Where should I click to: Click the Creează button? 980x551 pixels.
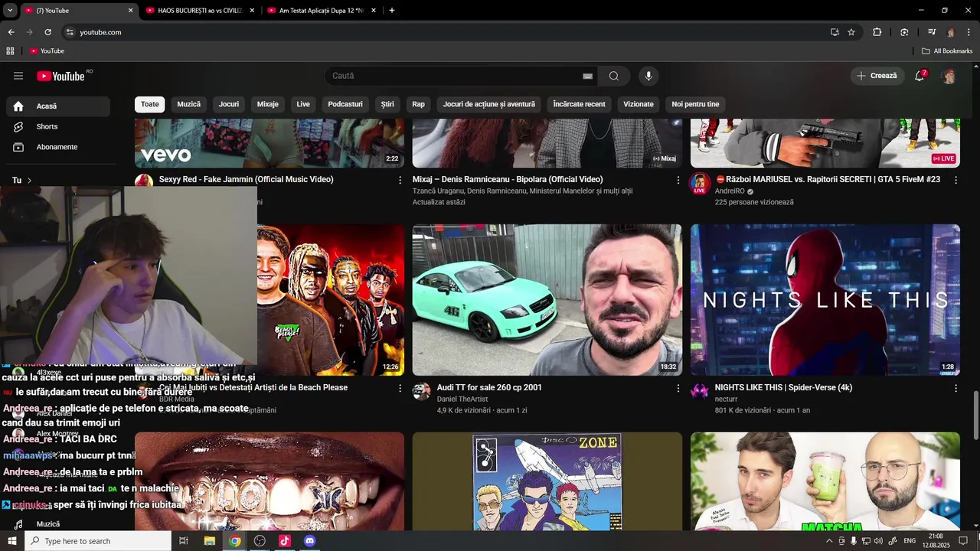(x=877, y=76)
